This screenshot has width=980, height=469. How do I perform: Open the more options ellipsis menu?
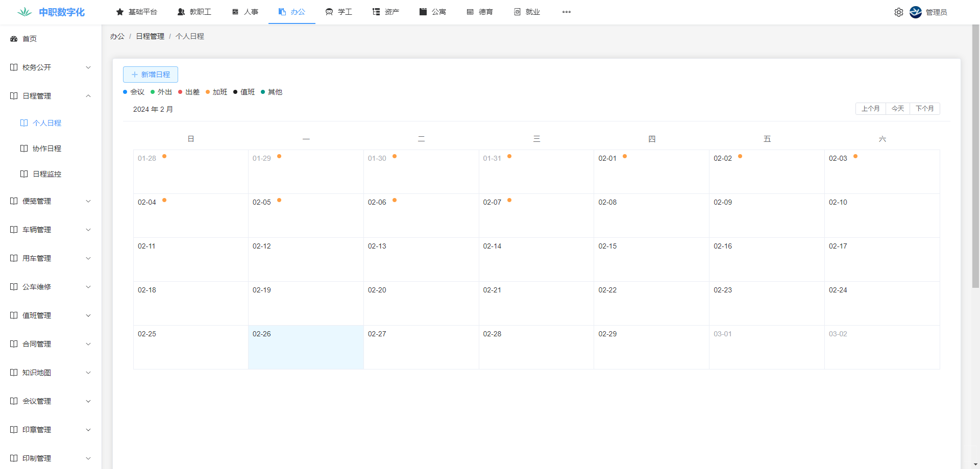point(567,12)
